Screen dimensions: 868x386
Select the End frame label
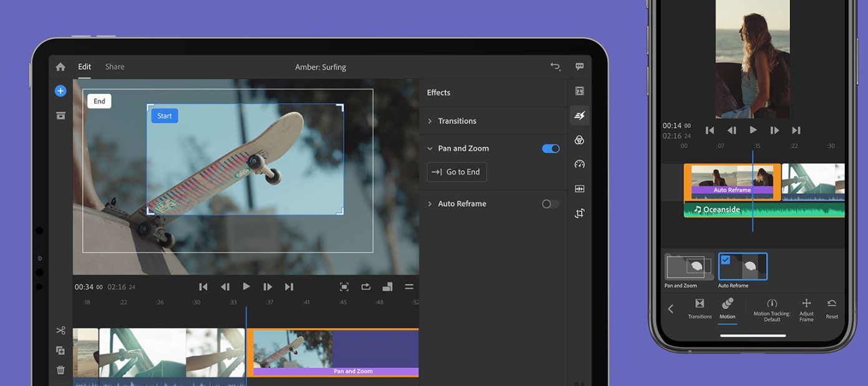[99, 101]
